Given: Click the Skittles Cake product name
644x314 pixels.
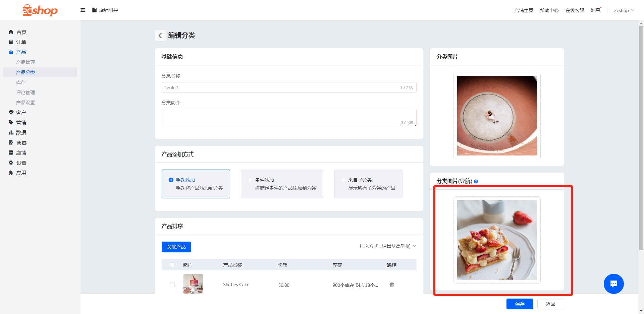Looking at the screenshot, I should pos(236,285).
